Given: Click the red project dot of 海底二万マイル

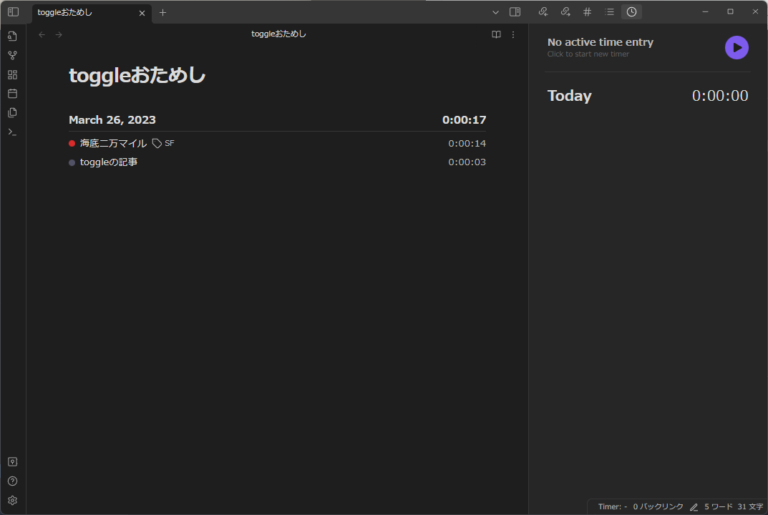Looking at the screenshot, I should (72, 143).
